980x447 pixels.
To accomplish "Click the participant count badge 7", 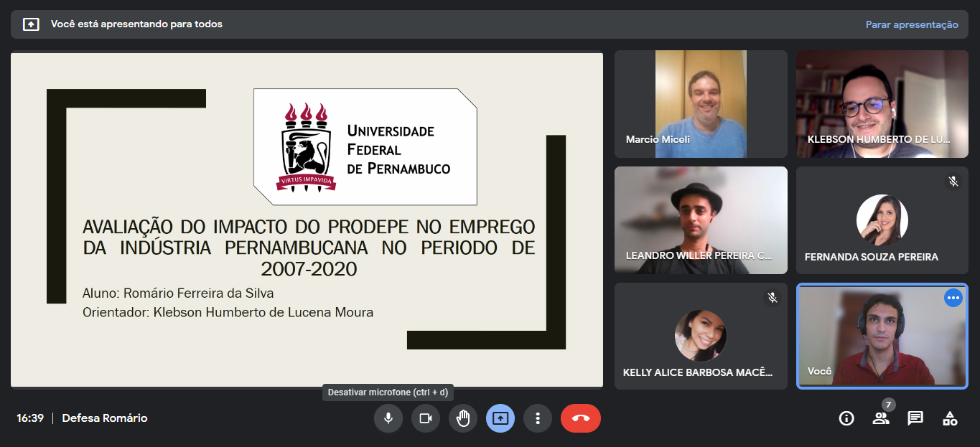I will pos(889,404).
